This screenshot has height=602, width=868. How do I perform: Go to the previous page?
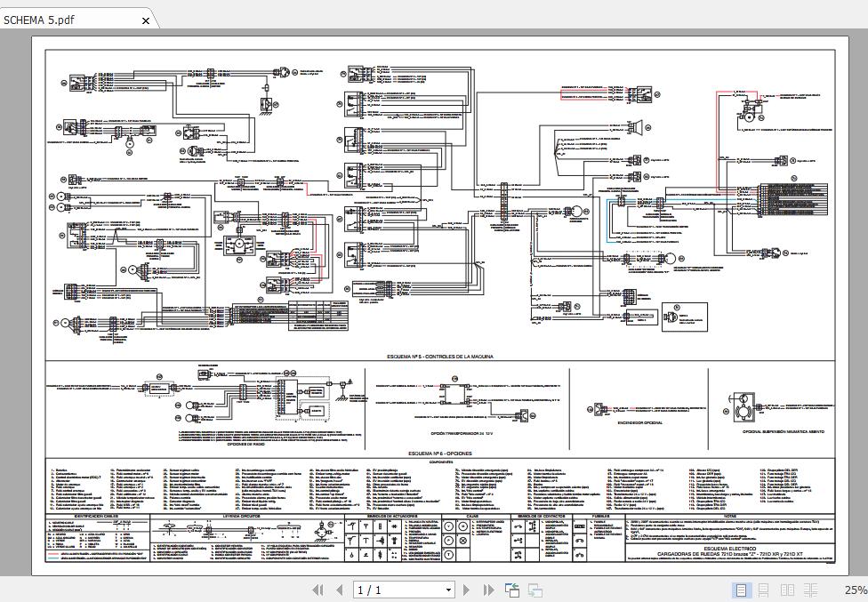(339, 590)
